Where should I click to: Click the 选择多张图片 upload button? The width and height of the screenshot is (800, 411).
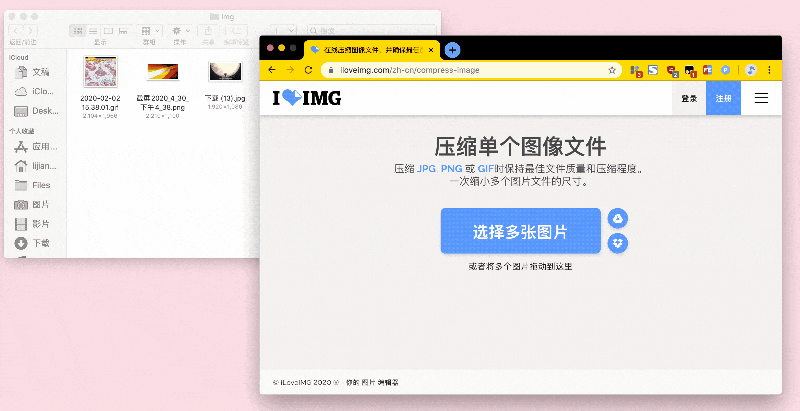point(520,231)
